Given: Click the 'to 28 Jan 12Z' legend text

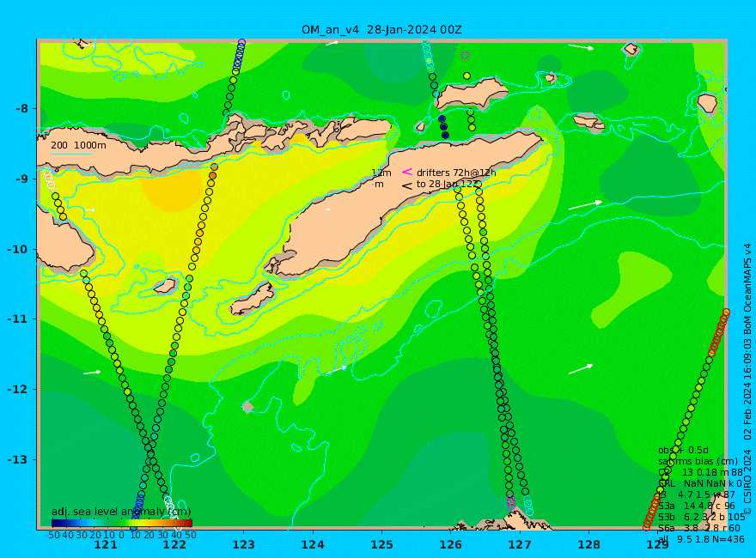Looking at the screenshot, I should (x=448, y=184).
